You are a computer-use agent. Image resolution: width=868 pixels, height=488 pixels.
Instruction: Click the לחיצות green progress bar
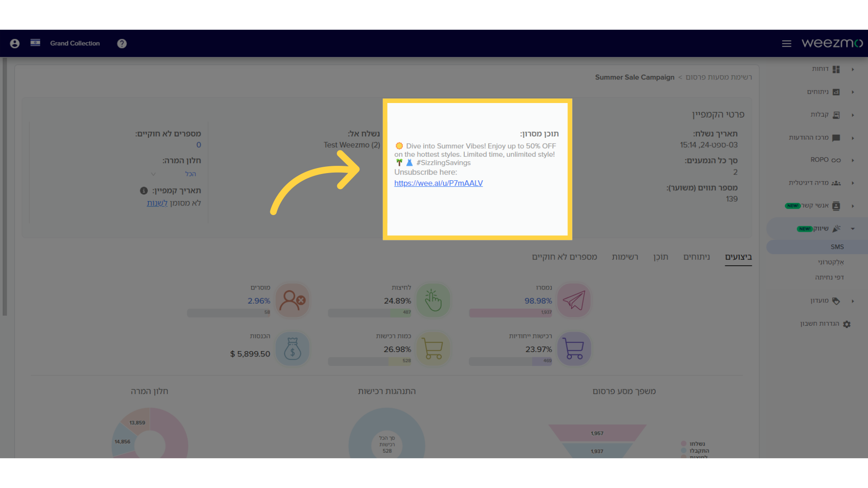(369, 313)
